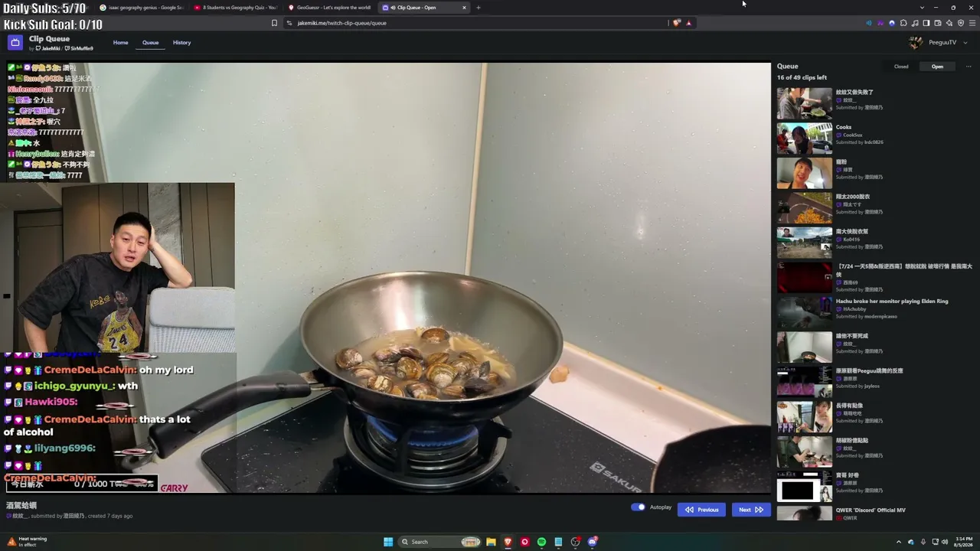Click the Heat warning weather widget
The image size is (980, 551).
coord(28,542)
